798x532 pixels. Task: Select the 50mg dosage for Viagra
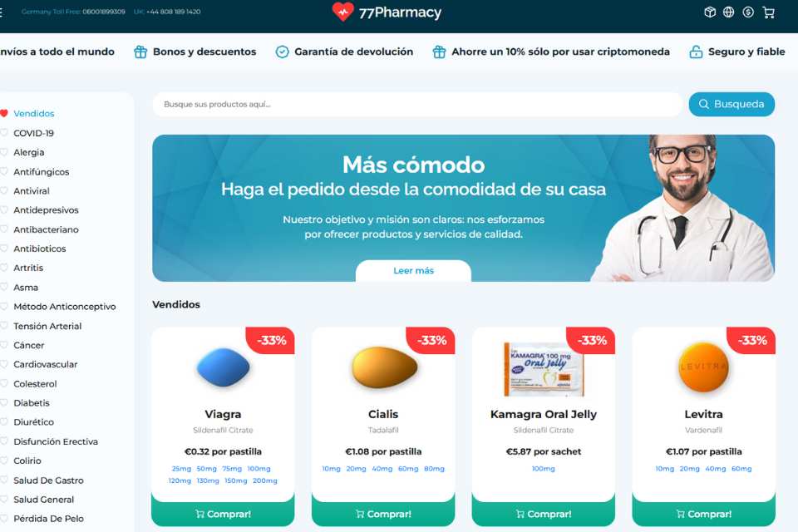tap(207, 469)
